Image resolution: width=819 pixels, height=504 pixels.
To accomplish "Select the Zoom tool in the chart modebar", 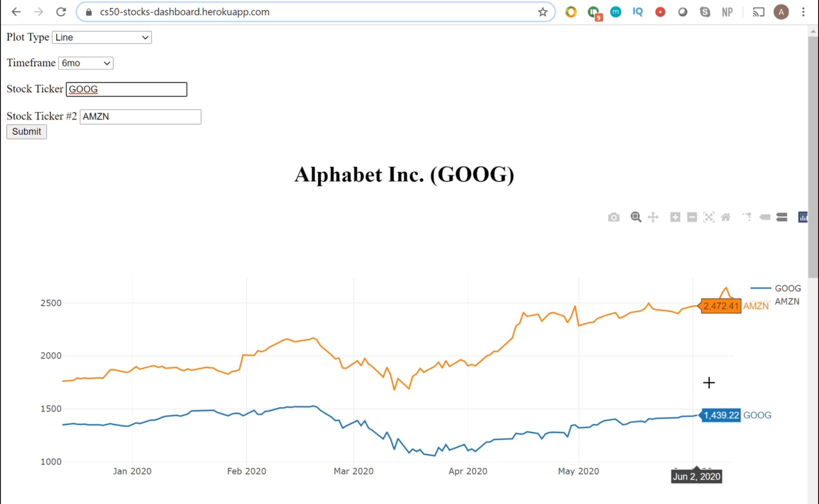I will pos(636,218).
